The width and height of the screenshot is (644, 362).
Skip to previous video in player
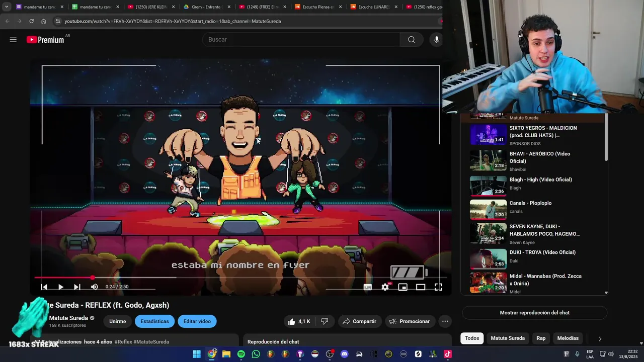click(x=44, y=287)
